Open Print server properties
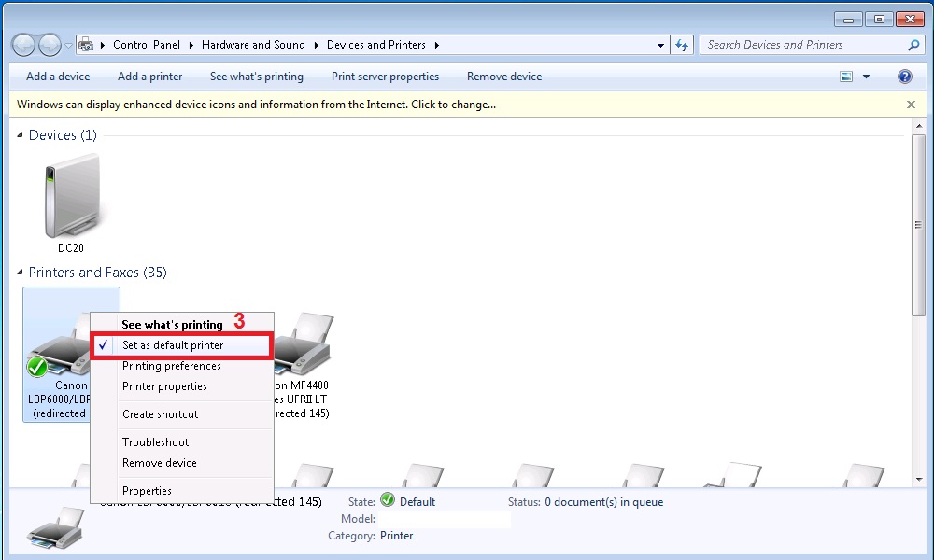934x560 pixels. (385, 77)
